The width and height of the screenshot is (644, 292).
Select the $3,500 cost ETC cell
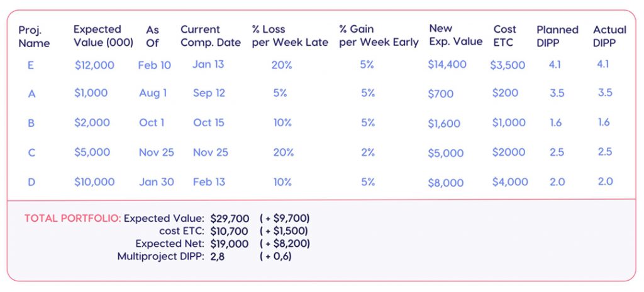pos(508,65)
